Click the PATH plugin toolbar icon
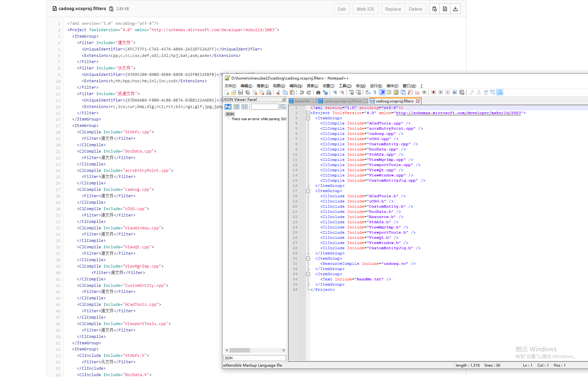This screenshot has height=377, width=588. coord(492,92)
